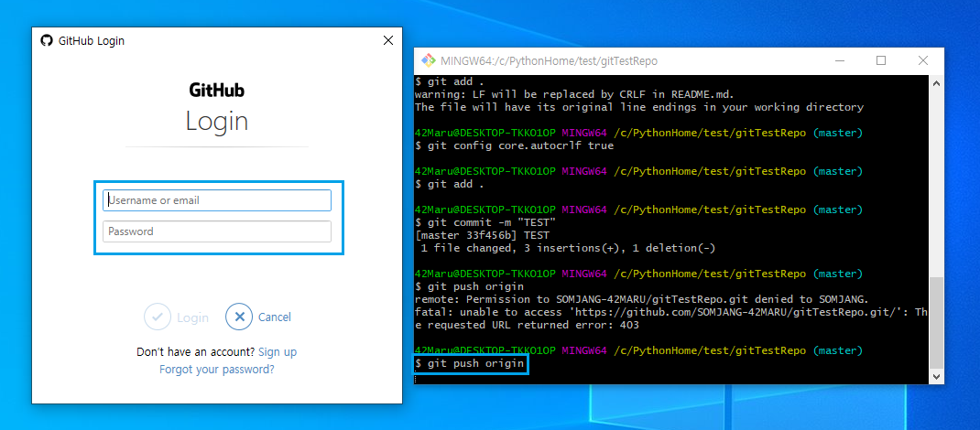
Task: Open the Forgot your password link
Action: [217, 369]
